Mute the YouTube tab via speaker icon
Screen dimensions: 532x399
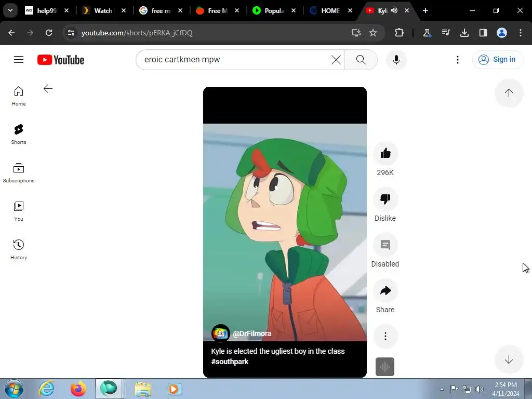[394, 10]
